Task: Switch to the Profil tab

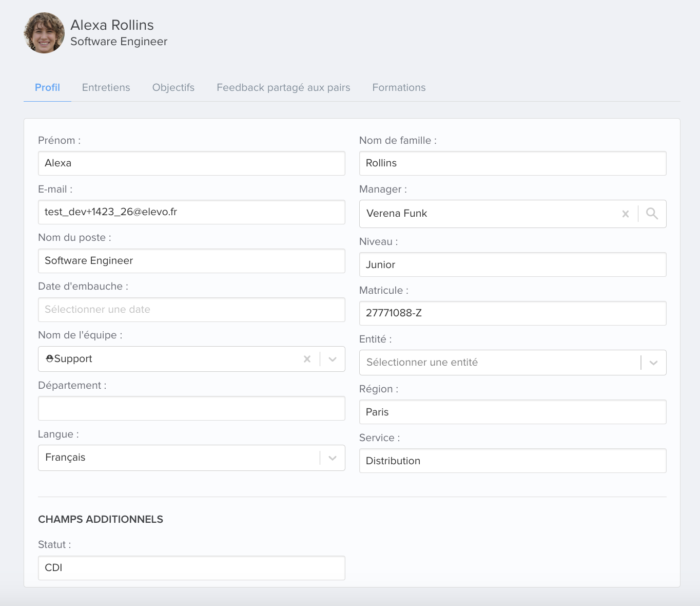Action: pyautogui.click(x=47, y=87)
